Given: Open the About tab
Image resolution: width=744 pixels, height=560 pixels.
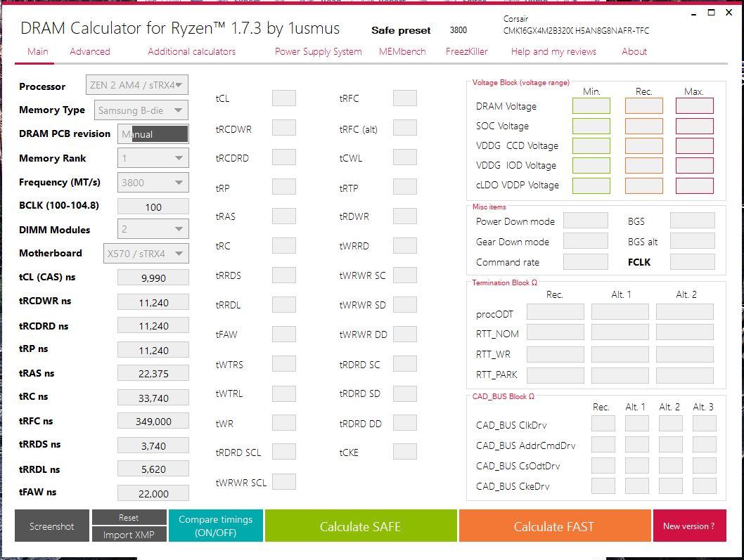Looking at the screenshot, I should click(x=634, y=52).
